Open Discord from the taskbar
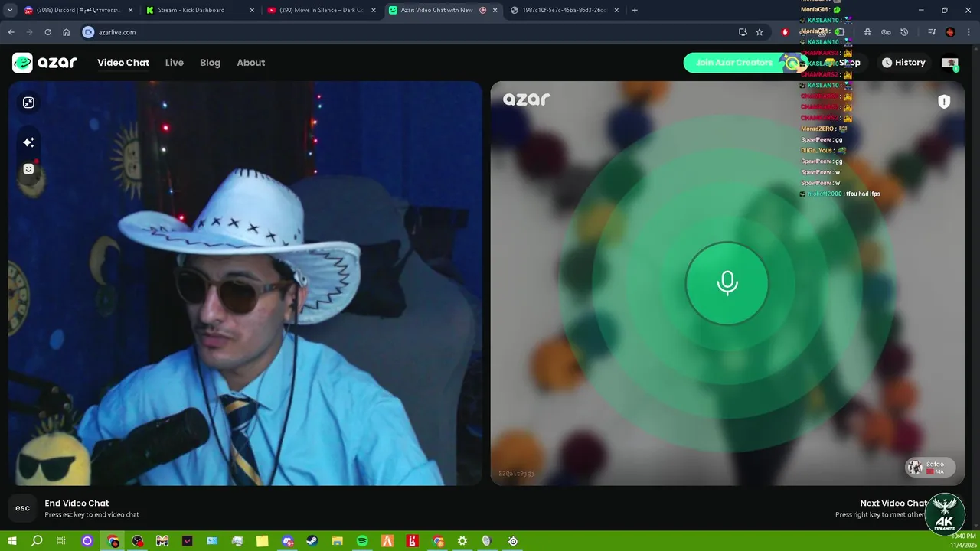980x551 pixels. point(288,541)
